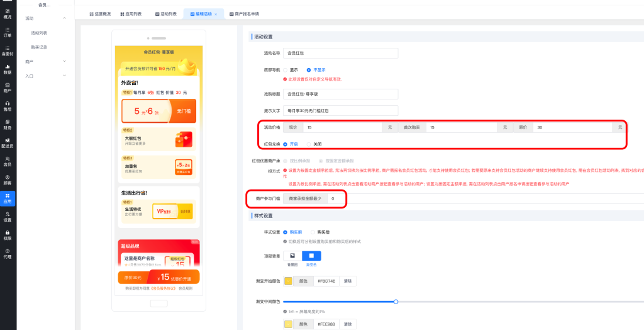
Task: Click the 渐变开始颜色 yellow color swatch
Action: 289,281
